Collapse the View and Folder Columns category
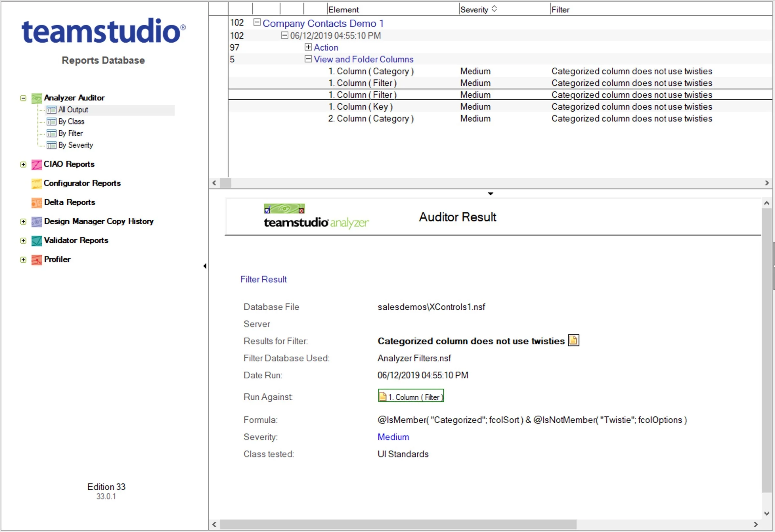This screenshot has width=775, height=532. point(308,59)
